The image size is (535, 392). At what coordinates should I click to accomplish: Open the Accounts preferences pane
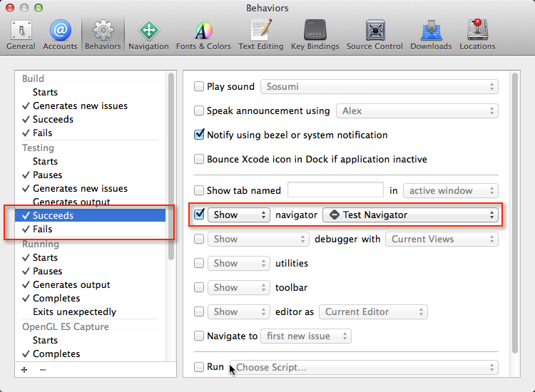tap(60, 34)
